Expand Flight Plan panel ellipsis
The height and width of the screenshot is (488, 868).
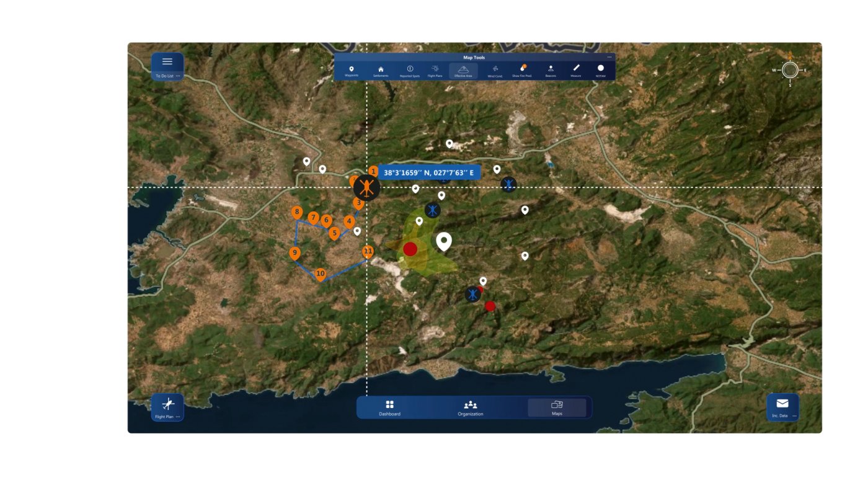pos(178,417)
